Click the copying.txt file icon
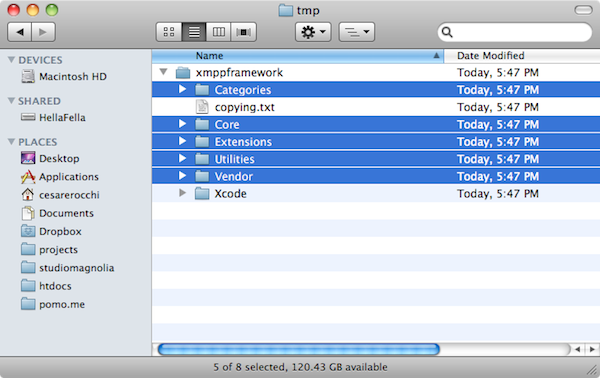600x378 pixels. [x=202, y=107]
